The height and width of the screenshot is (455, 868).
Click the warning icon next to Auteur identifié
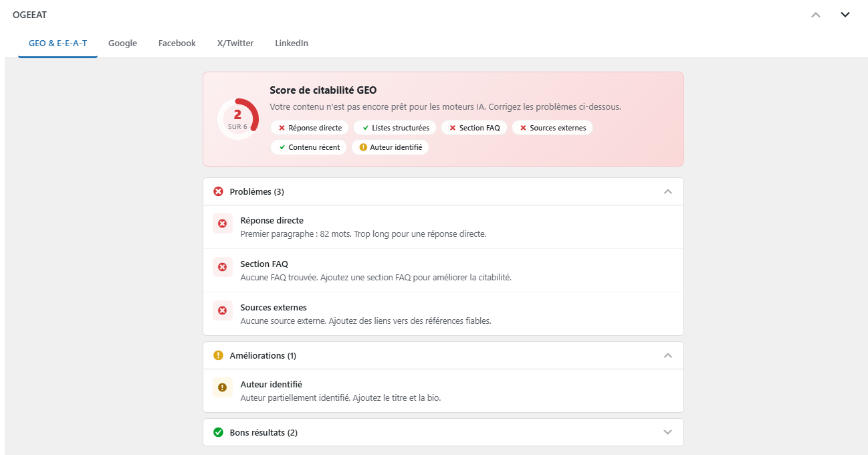[x=223, y=387]
